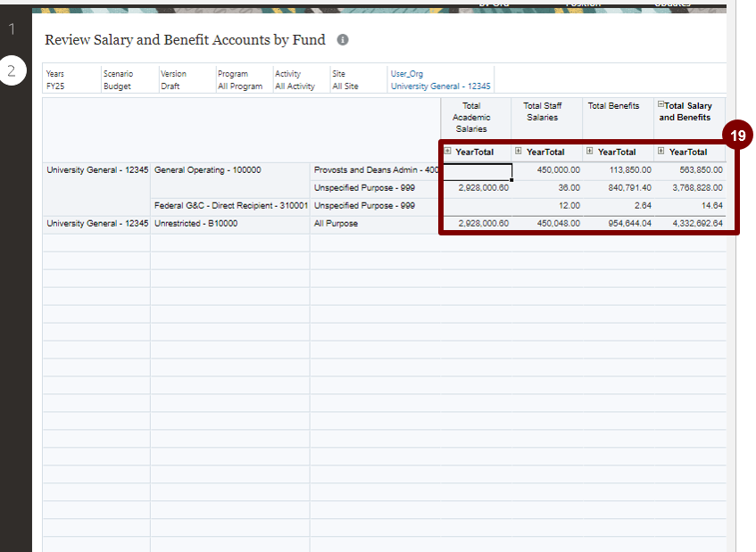Click the red 19 annotation badge
This screenshot has width=756, height=552.
click(x=738, y=136)
